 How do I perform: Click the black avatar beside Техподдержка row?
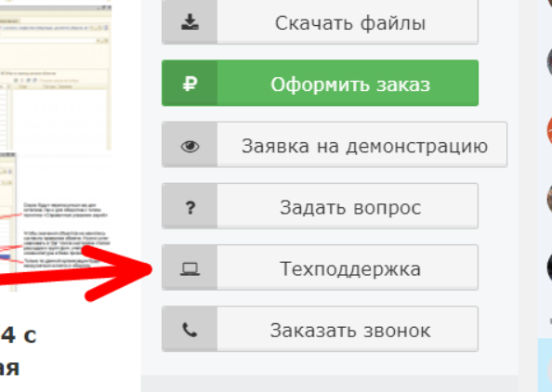[549, 268]
